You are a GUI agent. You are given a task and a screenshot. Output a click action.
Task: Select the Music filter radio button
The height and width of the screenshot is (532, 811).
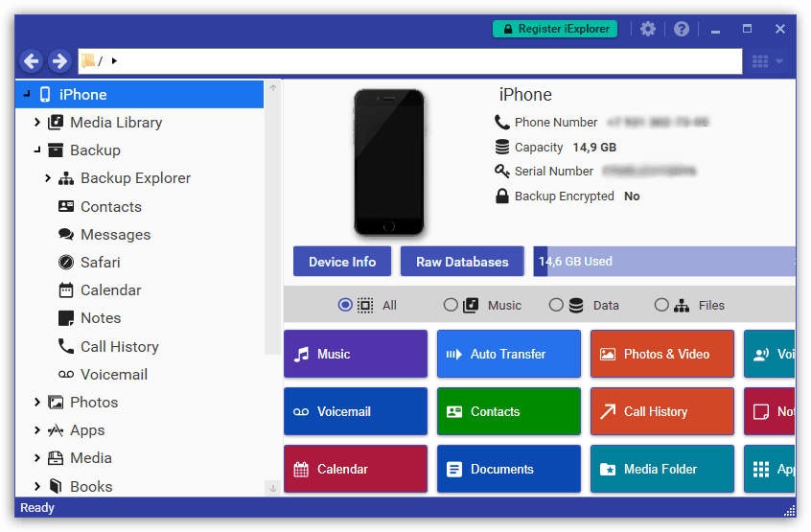(451, 305)
